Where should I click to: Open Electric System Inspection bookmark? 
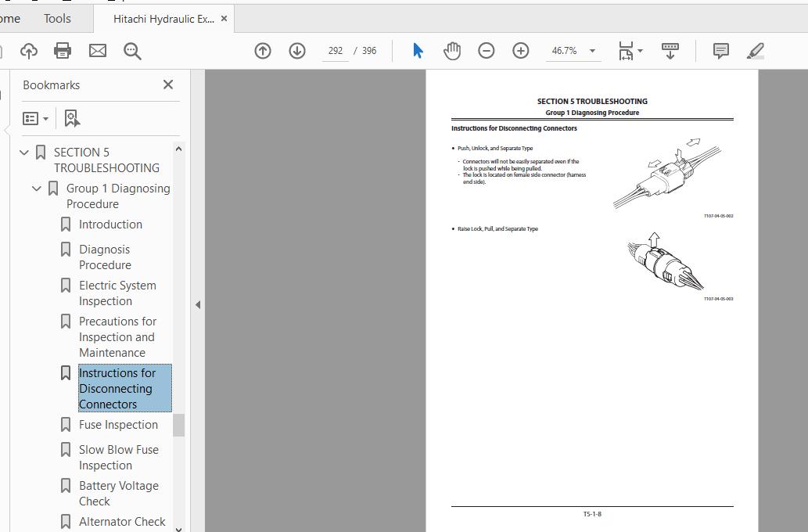point(117,293)
